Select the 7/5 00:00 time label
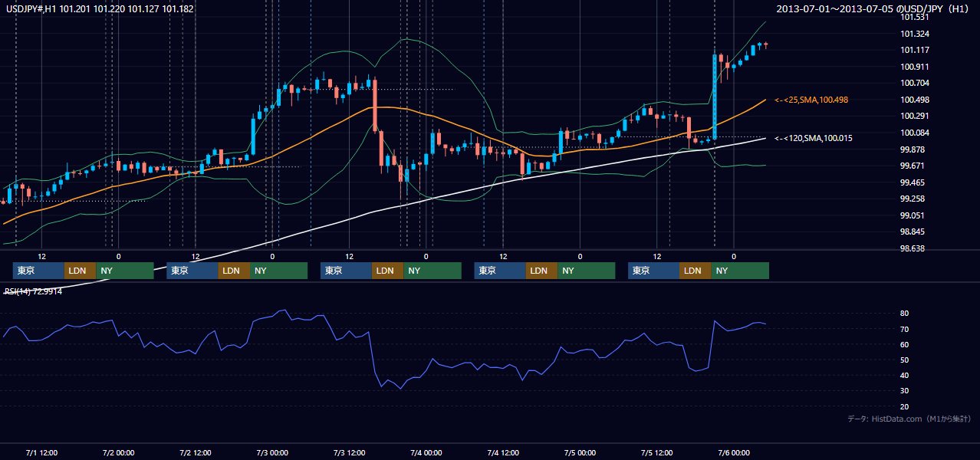The width and height of the screenshot is (980, 460). (x=580, y=452)
